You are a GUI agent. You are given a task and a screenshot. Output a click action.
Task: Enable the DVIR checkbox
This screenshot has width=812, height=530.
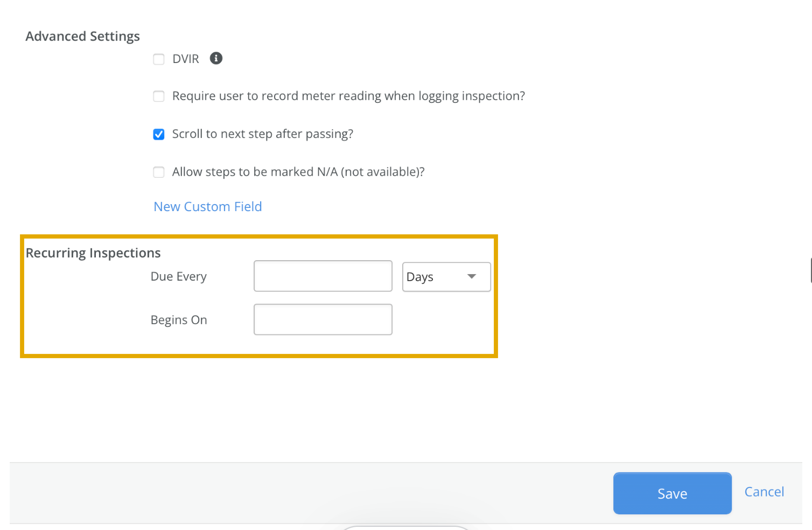[x=159, y=59]
